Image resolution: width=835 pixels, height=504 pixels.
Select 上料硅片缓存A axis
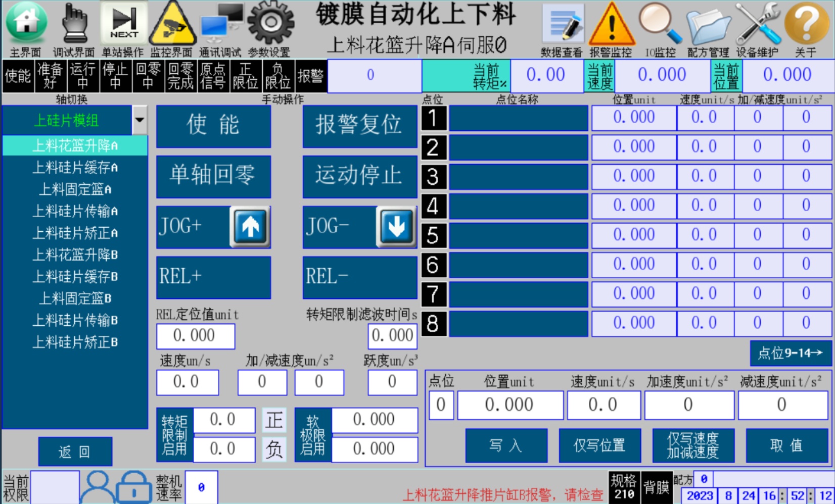[75, 168]
